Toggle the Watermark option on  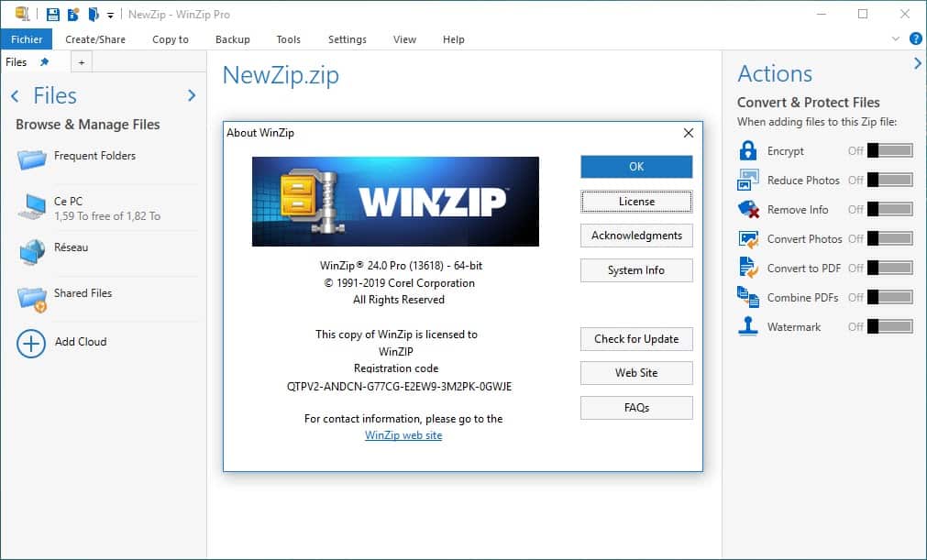tap(889, 327)
